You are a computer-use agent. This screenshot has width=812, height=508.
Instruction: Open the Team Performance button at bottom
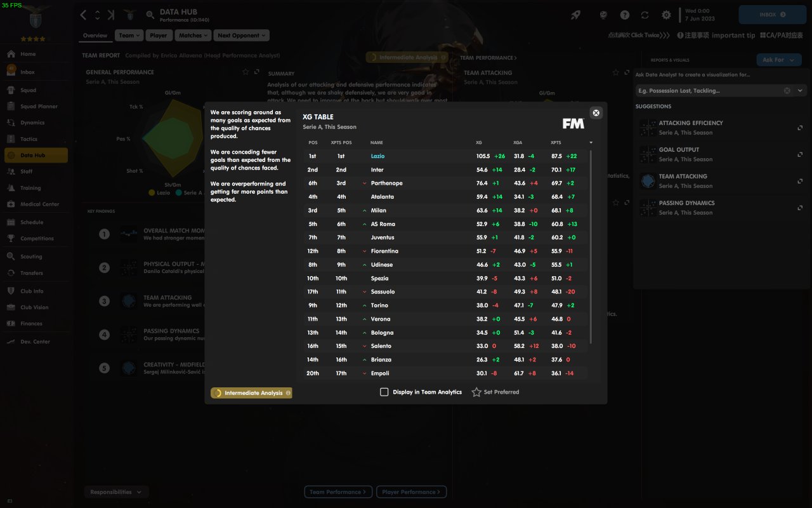tap(338, 491)
